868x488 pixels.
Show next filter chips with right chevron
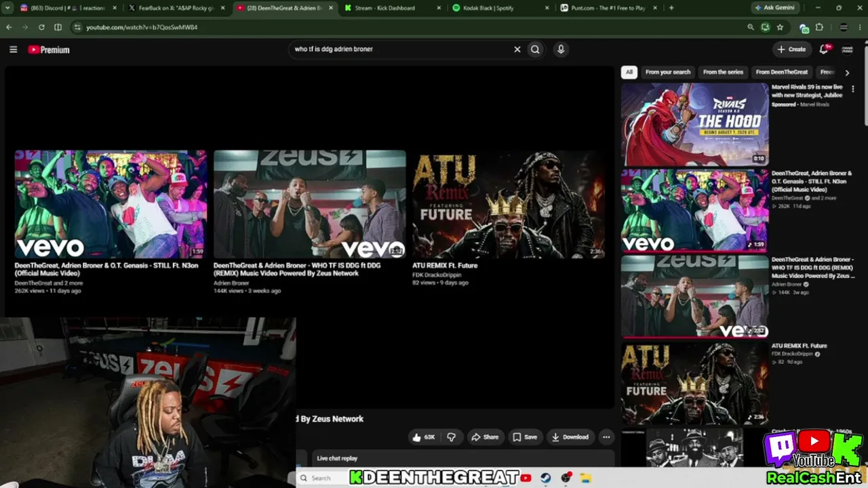(x=847, y=73)
